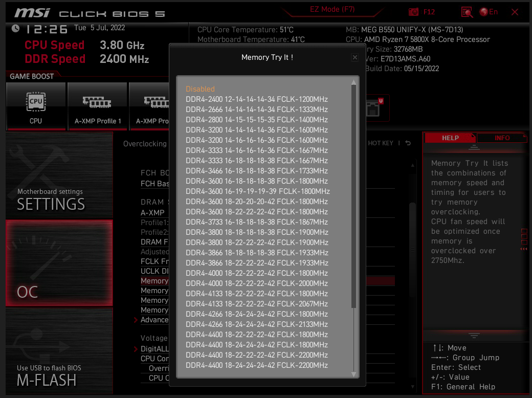This screenshot has width=532, height=398.
Task: Select DDR4-3800 18-18-18-18-38 FCLK-1900MHz
Action: coord(257,232)
